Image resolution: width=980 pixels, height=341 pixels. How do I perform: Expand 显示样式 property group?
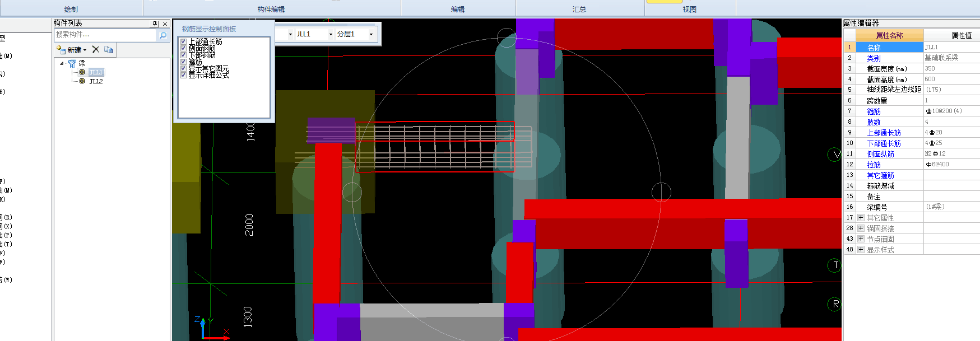pos(861,249)
